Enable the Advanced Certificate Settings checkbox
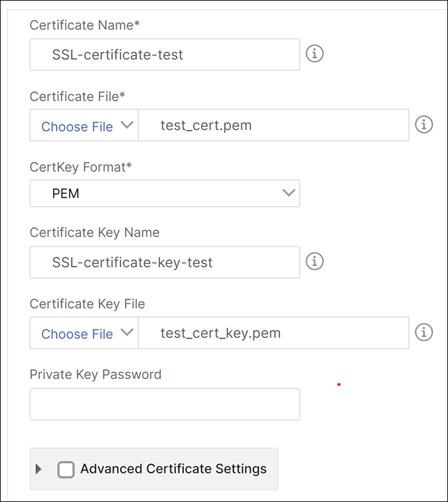 tap(66, 469)
